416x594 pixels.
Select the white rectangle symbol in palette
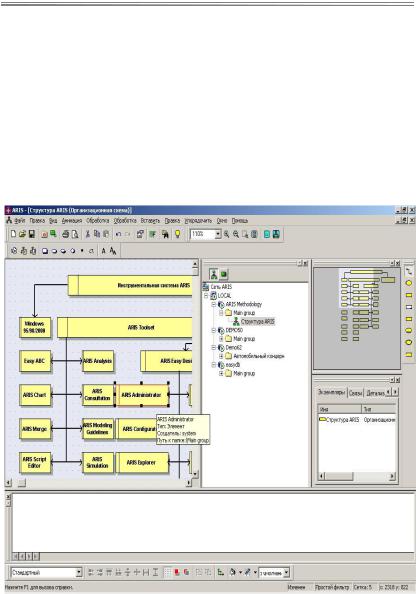(409, 307)
